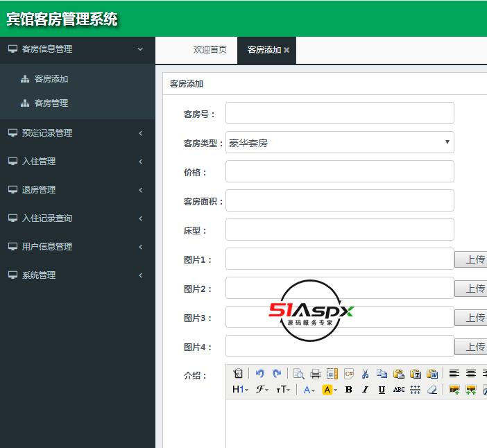487x448 pixels.
Task: Apply bold formatting with the B icon
Action: tap(349, 390)
